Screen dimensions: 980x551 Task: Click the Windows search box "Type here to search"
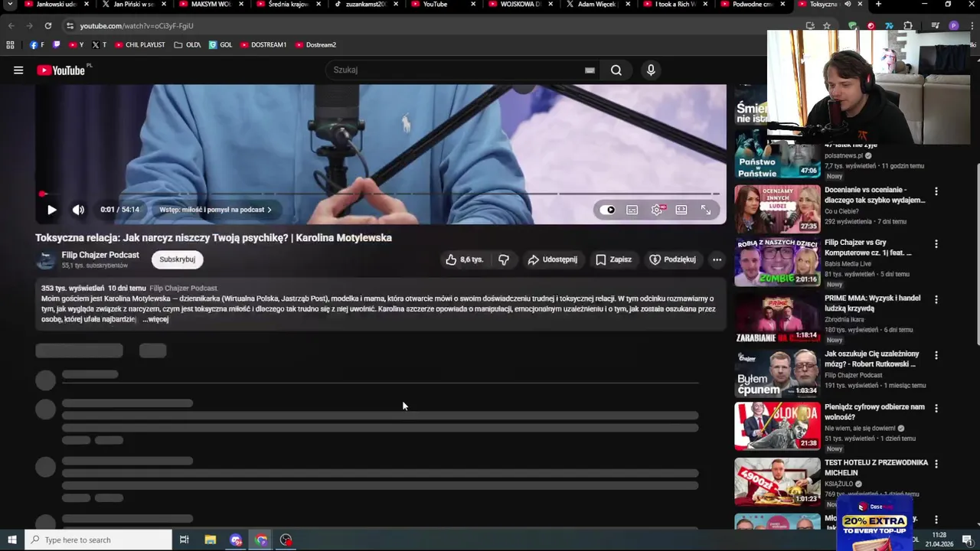pyautogui.click(x=98, y=540)
